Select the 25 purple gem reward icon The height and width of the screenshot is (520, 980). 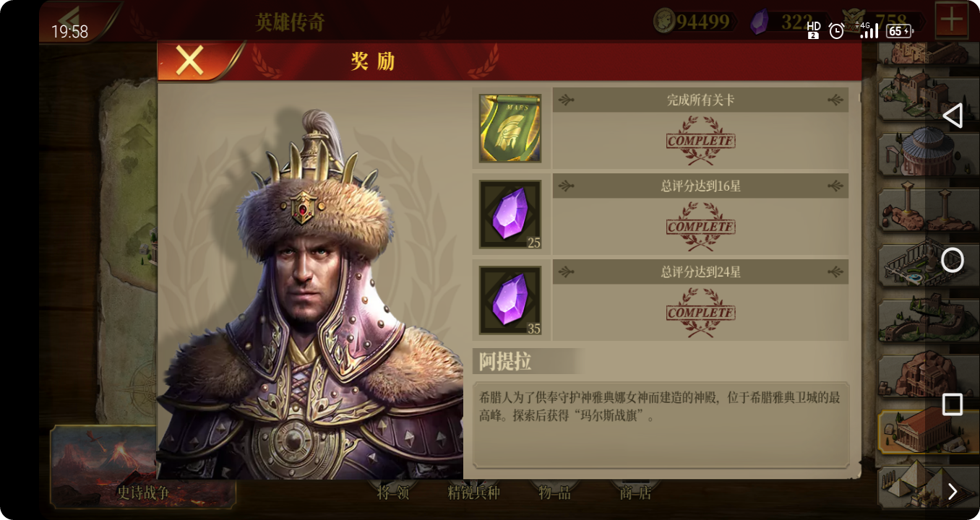point(510,214)
